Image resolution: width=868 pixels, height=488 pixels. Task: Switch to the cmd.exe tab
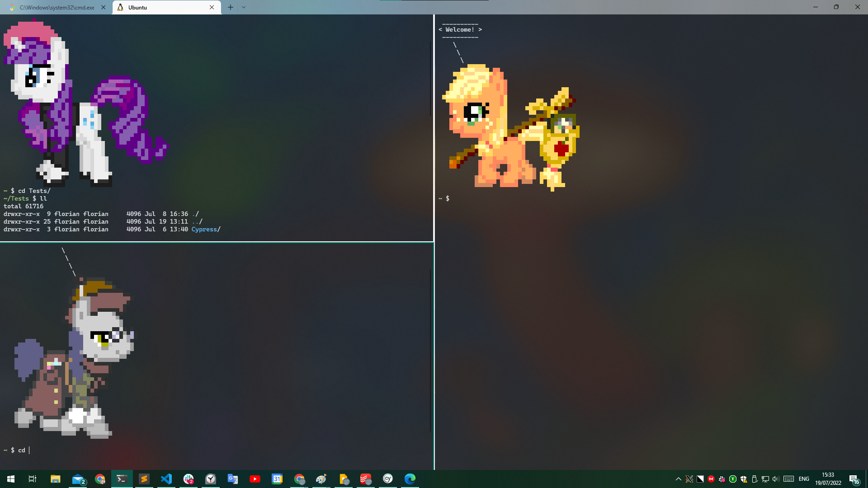[x=57, y=7]
